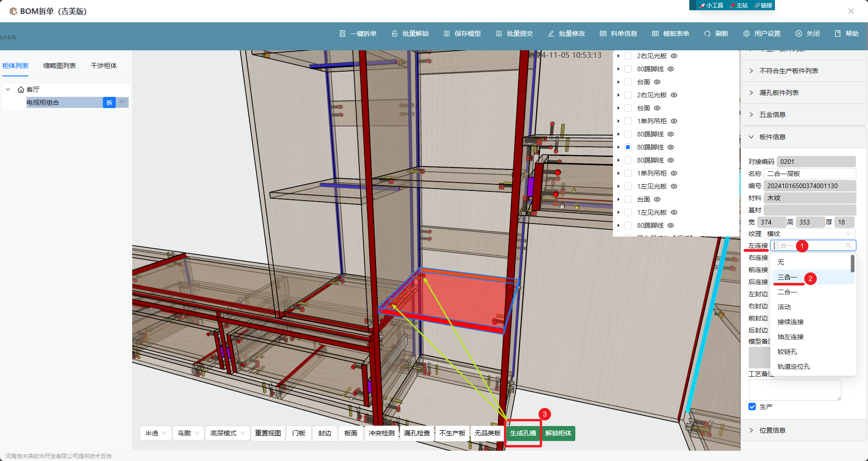Uncheck the 生产 checkbox

click(x=752, y=407)
